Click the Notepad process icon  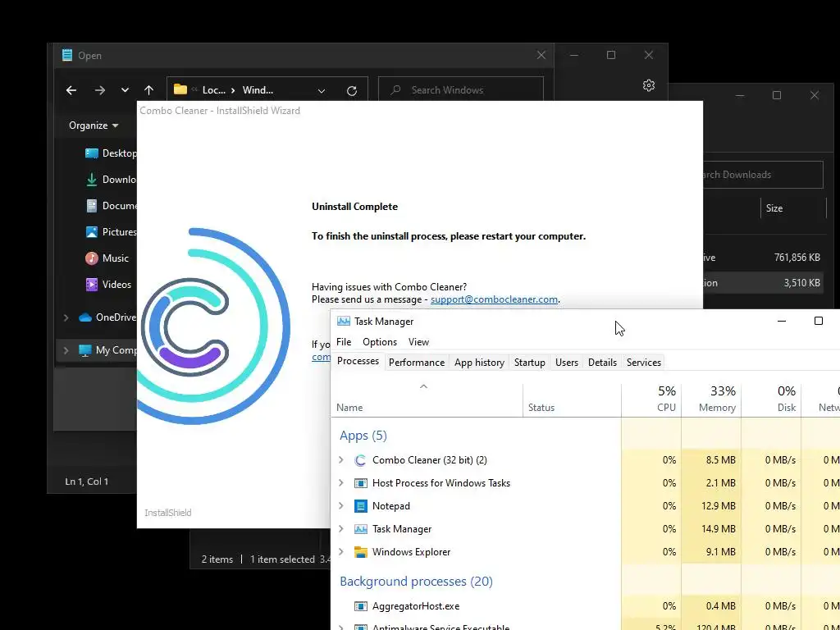tap(361, 505)
